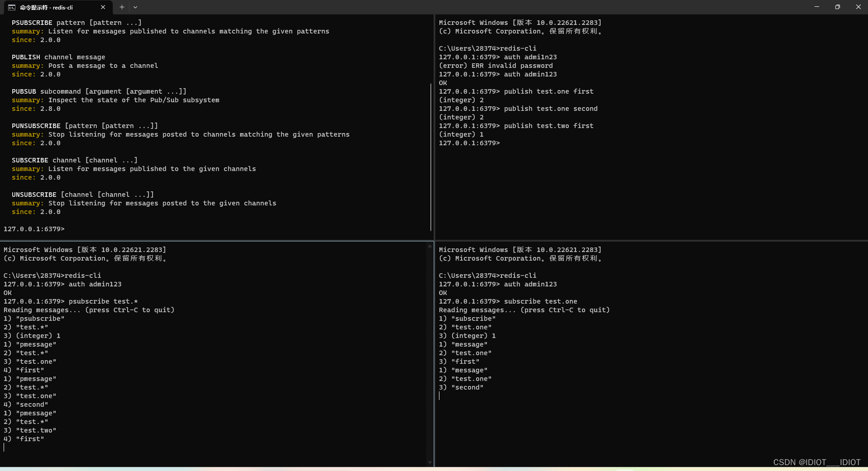
Task: Click the command prompt tab icon
Action: [12, 7]
